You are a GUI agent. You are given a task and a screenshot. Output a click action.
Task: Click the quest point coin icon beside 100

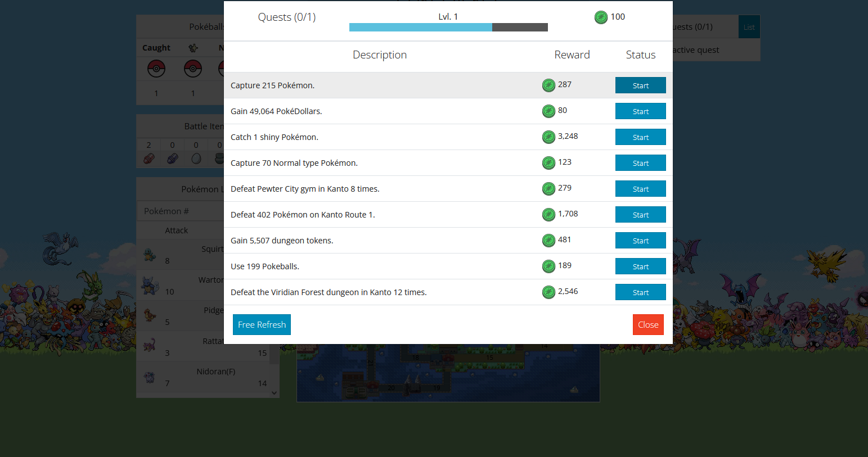(601, 17)
